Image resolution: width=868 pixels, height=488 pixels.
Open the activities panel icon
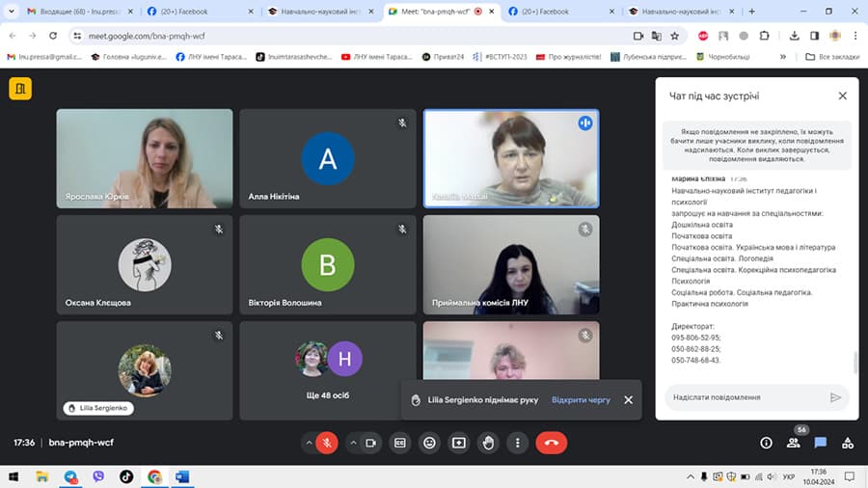click(x=848, y=443)
